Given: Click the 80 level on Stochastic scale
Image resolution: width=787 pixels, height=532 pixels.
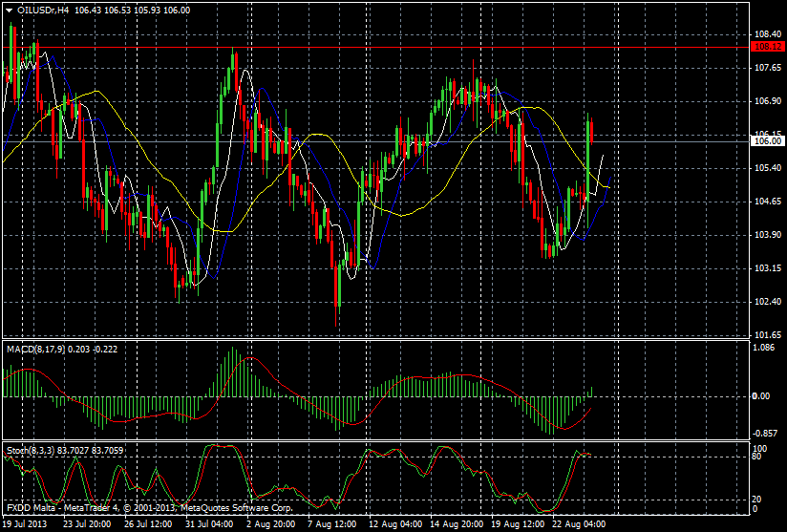Looking at the screenshot, I should (x=758, y=457).
